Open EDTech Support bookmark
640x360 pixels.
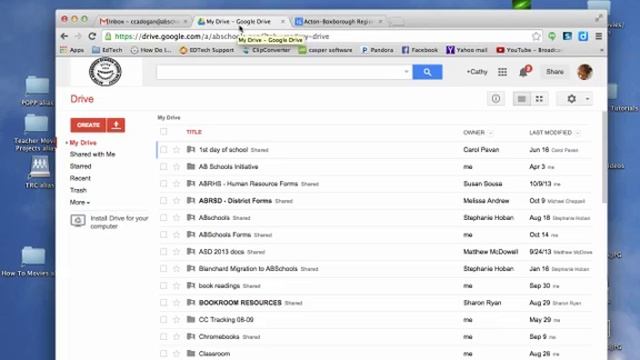click(x=207, y=50)
